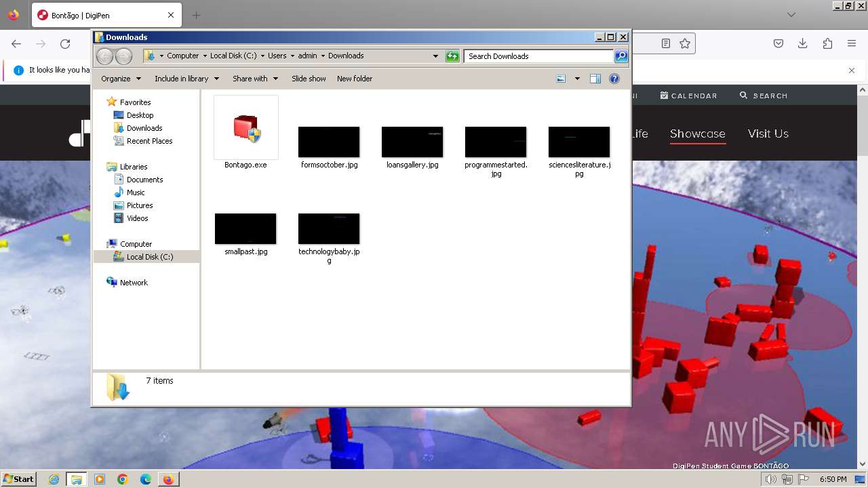Viewport: 868px width, 488px height.
Task: Click the Explorer Back arrow button
Action: [x=104, y=56]
